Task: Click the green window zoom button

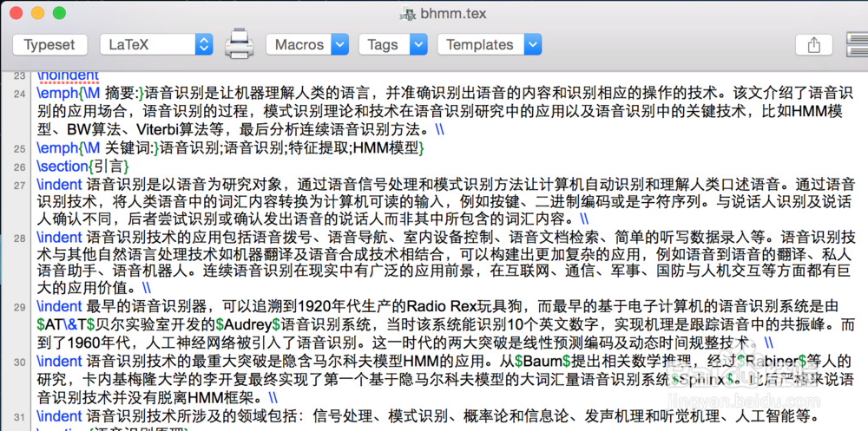Action: [59, 13]
